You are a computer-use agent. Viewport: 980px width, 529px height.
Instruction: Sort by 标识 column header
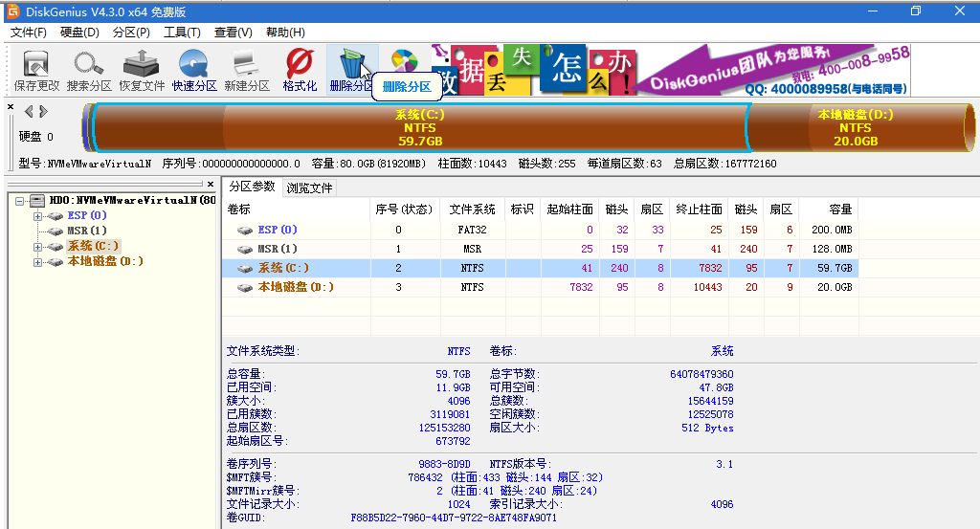523,209
